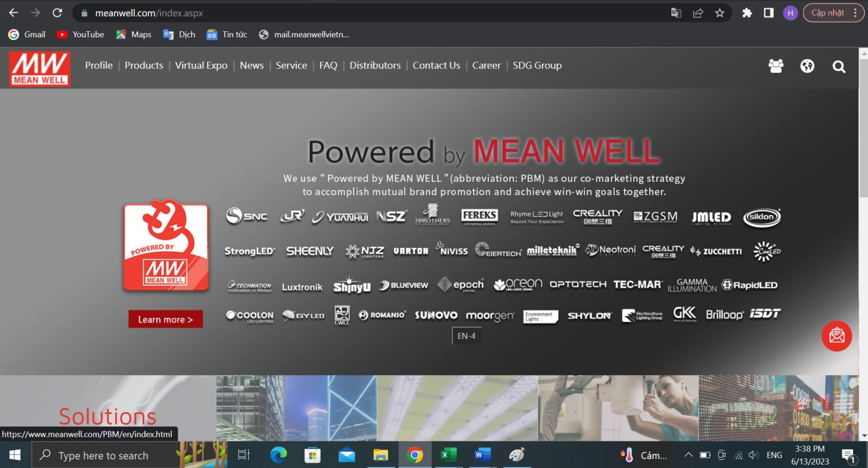
Task: Bookmark this page with star icon
Action: point(720,13)
